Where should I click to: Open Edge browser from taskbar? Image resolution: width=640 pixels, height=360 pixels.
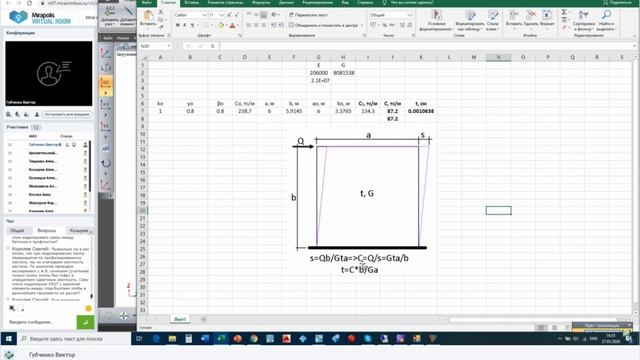pos(156,339)
